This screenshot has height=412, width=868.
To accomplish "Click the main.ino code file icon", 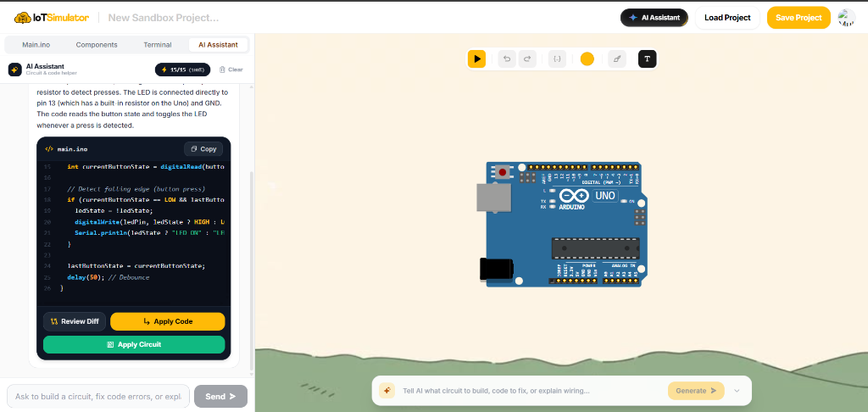I will click(48, 149).
